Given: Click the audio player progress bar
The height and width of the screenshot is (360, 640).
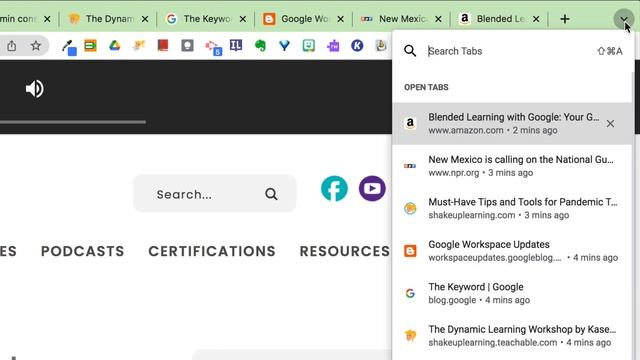Looking at the screenshot, I should (x=73, y=122).
